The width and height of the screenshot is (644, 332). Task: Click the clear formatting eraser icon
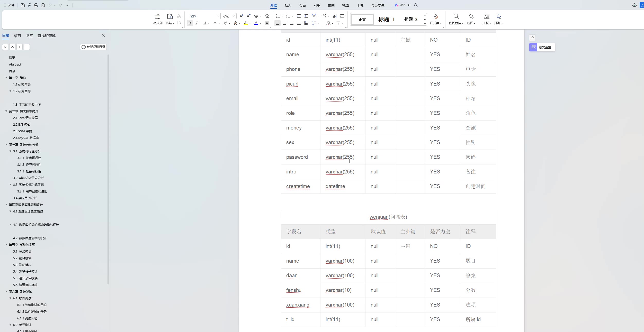(x=267, y=16)
